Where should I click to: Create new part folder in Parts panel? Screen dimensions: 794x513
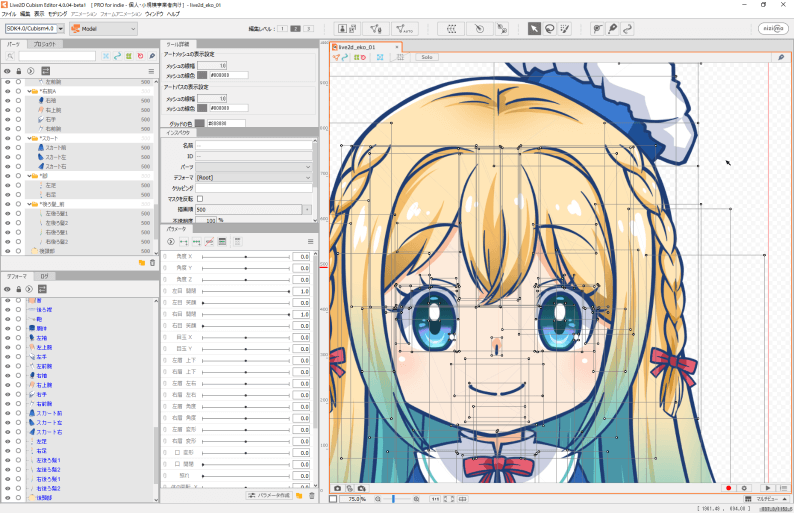click(x=142, y=263)
